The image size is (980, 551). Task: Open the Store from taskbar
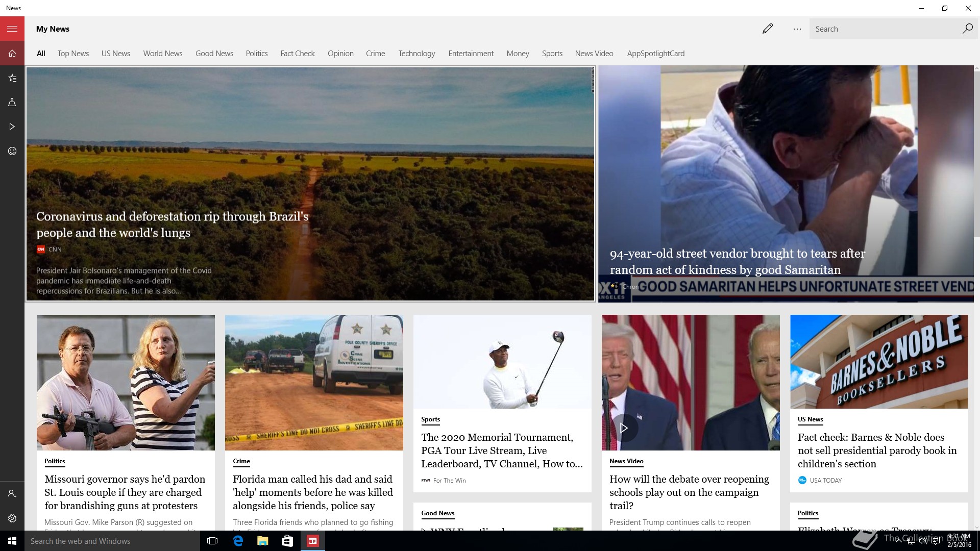pyautogui.click(x=287, y=541)
